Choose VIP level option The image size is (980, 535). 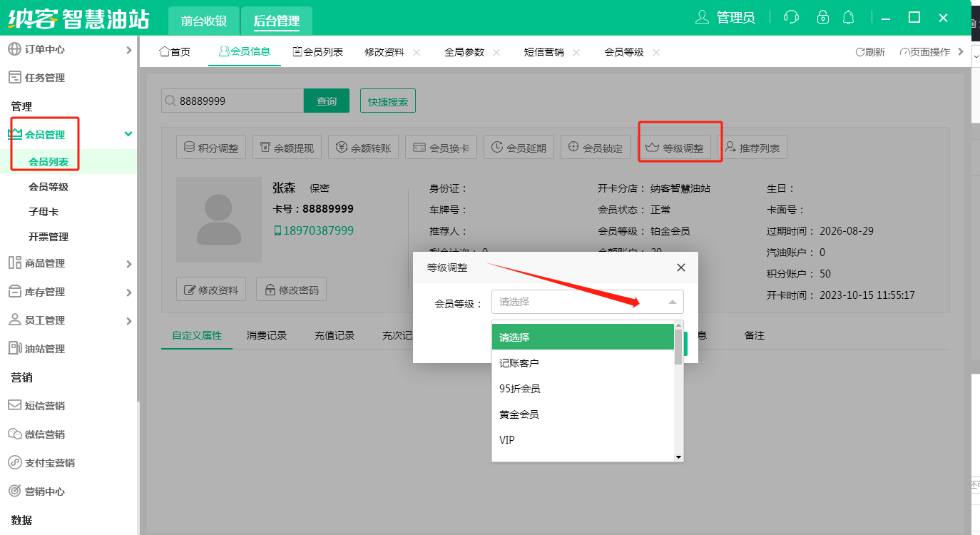tap(507, 440)
